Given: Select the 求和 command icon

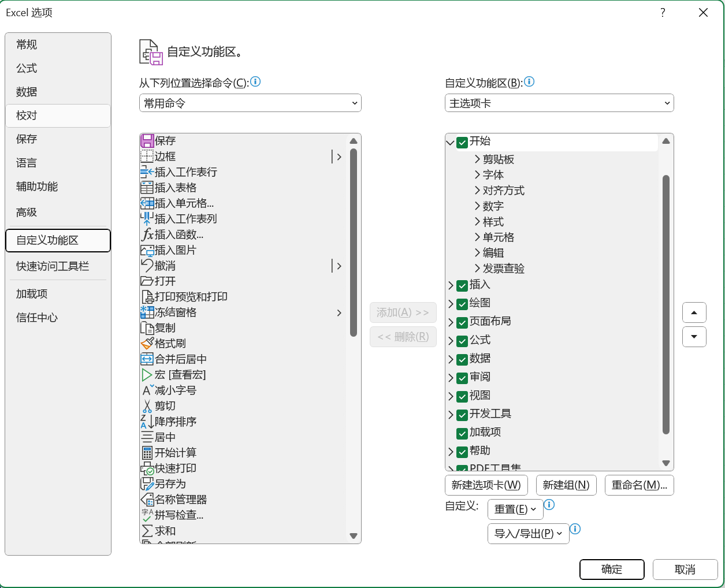Looking at the screenshot, I should click(149, 530).
